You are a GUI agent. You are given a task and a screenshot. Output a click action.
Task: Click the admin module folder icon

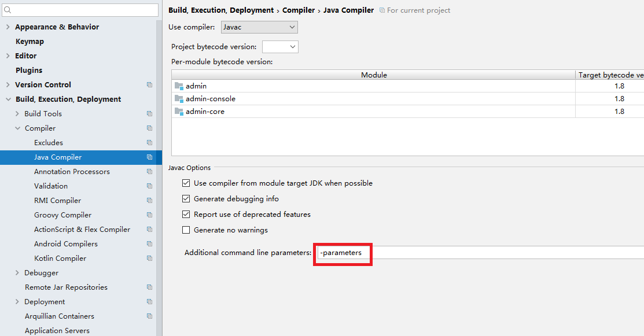179,86
